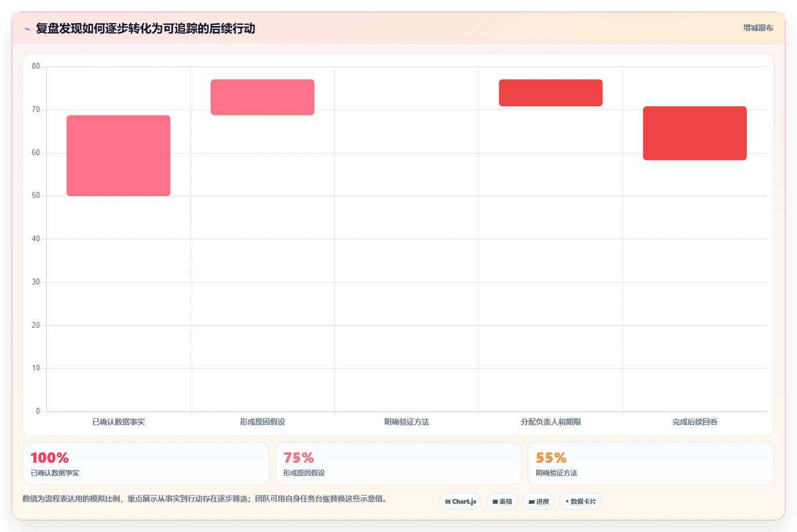Click the 100% 已确认数据事实 stat card
This screenshot has width=797, height=532.
tap(146, 463)
